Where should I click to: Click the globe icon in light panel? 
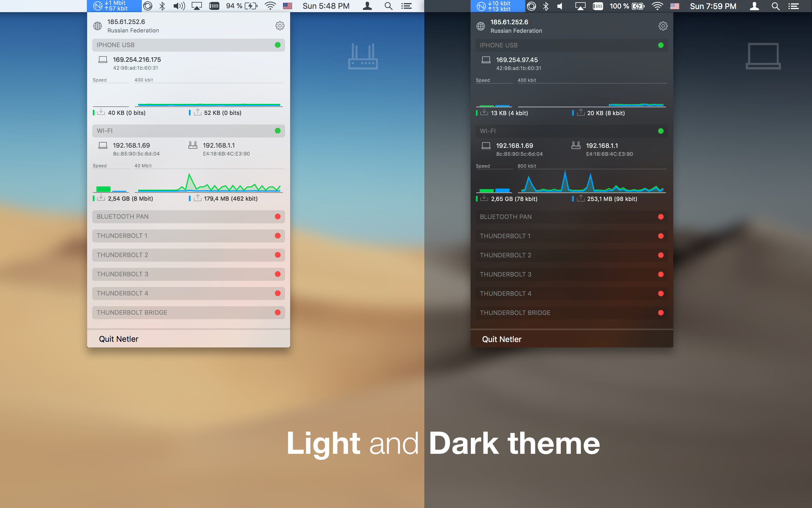98,26
